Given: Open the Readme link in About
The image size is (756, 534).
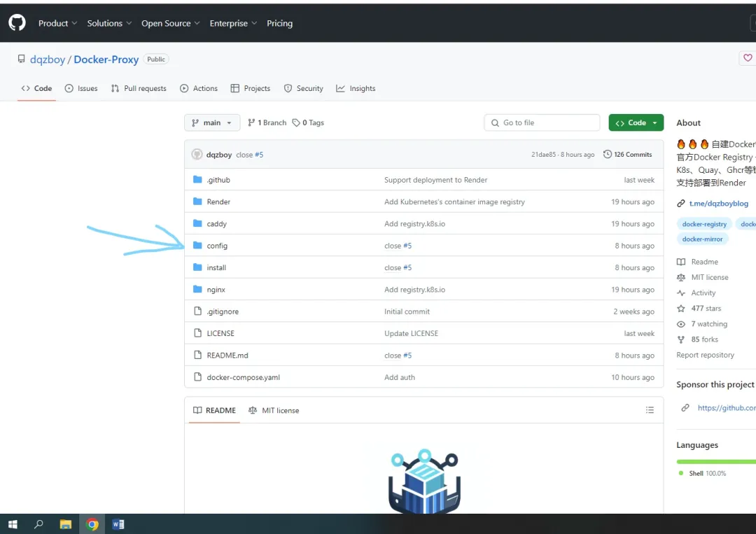Looking at the screenshot, I should (x=704, y=262).
